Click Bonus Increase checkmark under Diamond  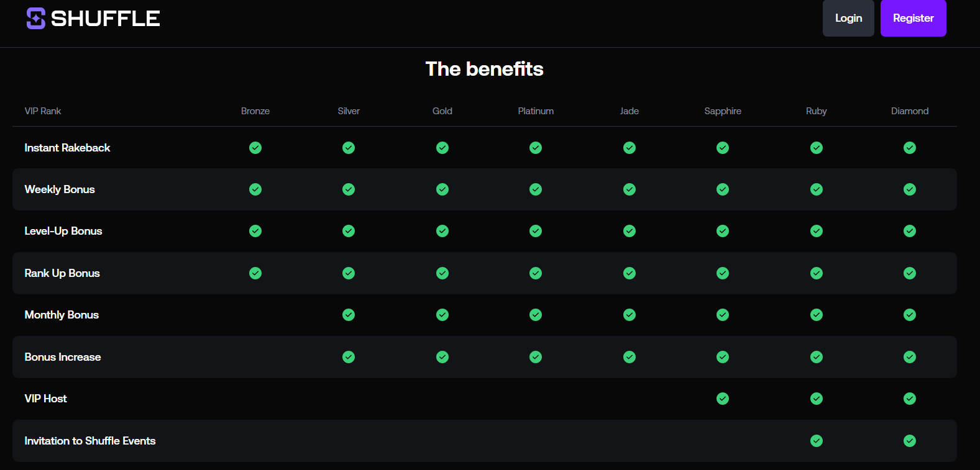pos(910,357)
